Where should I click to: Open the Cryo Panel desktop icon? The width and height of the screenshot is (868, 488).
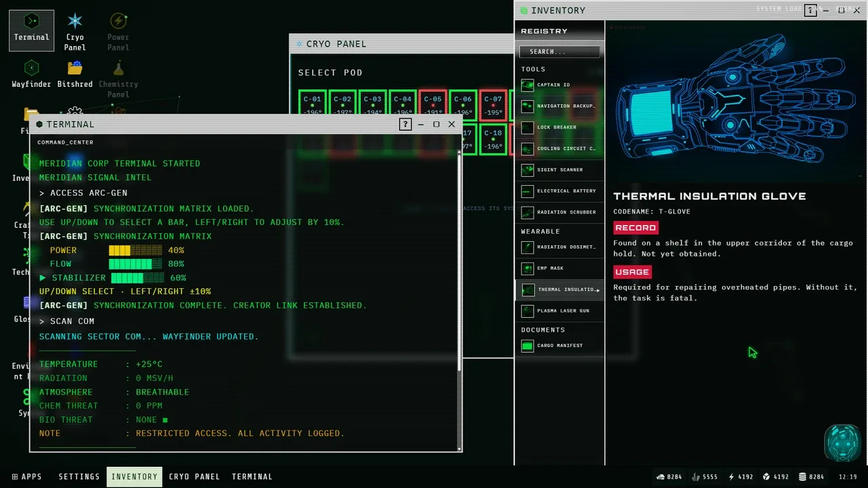[x=75, y=31]
